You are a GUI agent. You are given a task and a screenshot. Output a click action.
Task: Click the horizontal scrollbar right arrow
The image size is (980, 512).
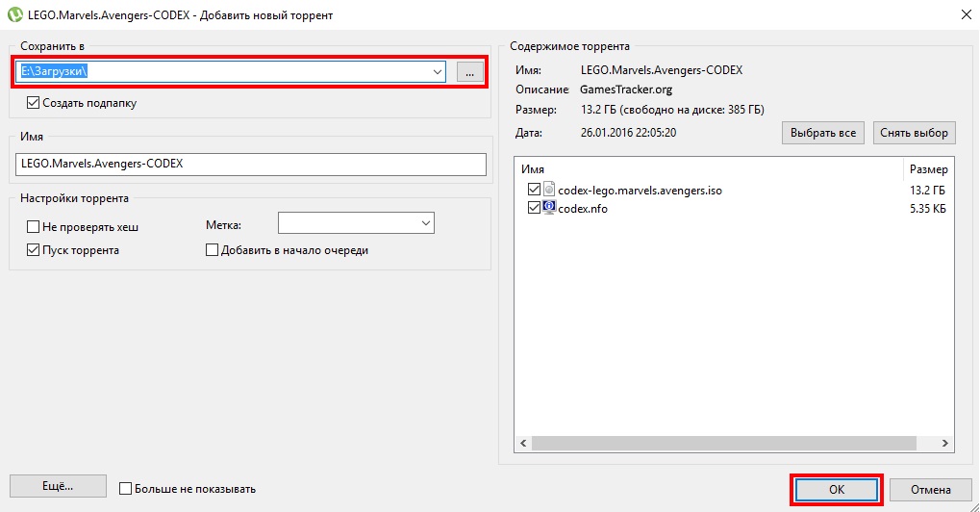945,444
